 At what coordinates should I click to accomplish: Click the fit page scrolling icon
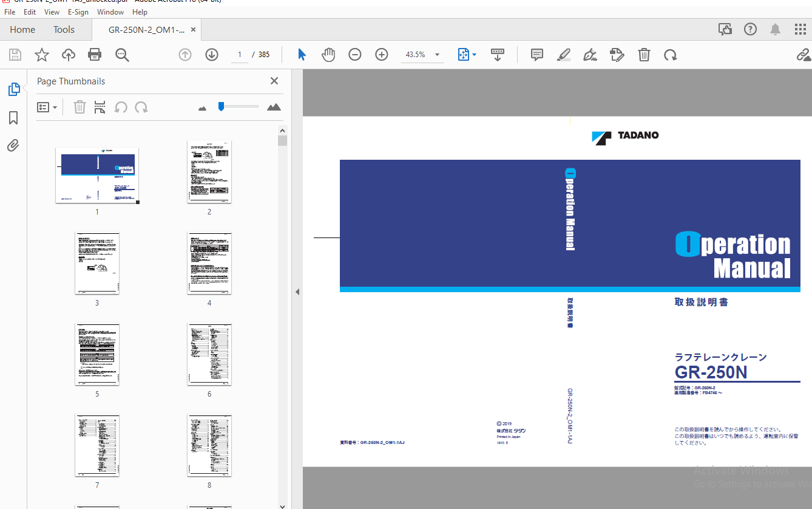point(464,55)
